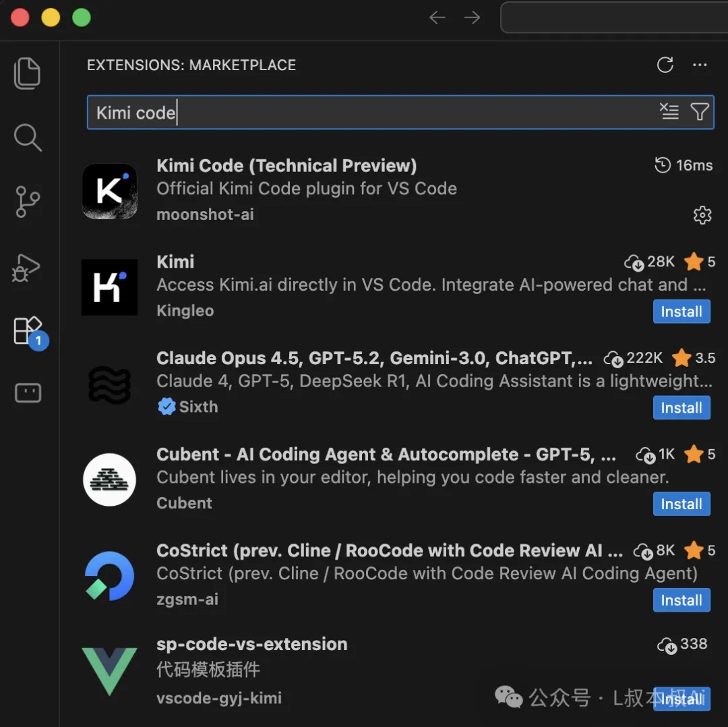Select 'sp-code-vs-extension' title

click(251, 644)
